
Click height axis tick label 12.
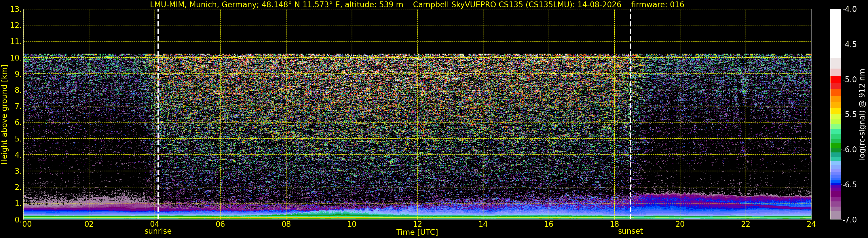tap(16, 26)
